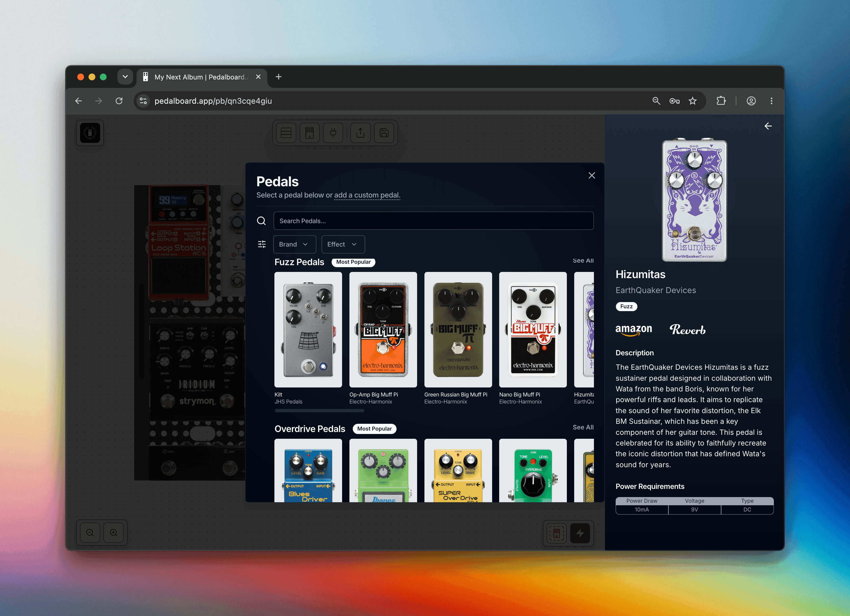Click the Fuzz tag on Hizumitas
This screenshot has width=850, height=616.
coord(626,306)
